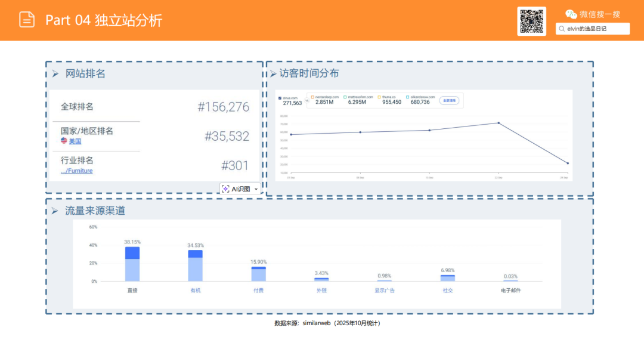Follow the .../Furniture industry link
Viewport: 644px width, 361px height.
[76, 171]
